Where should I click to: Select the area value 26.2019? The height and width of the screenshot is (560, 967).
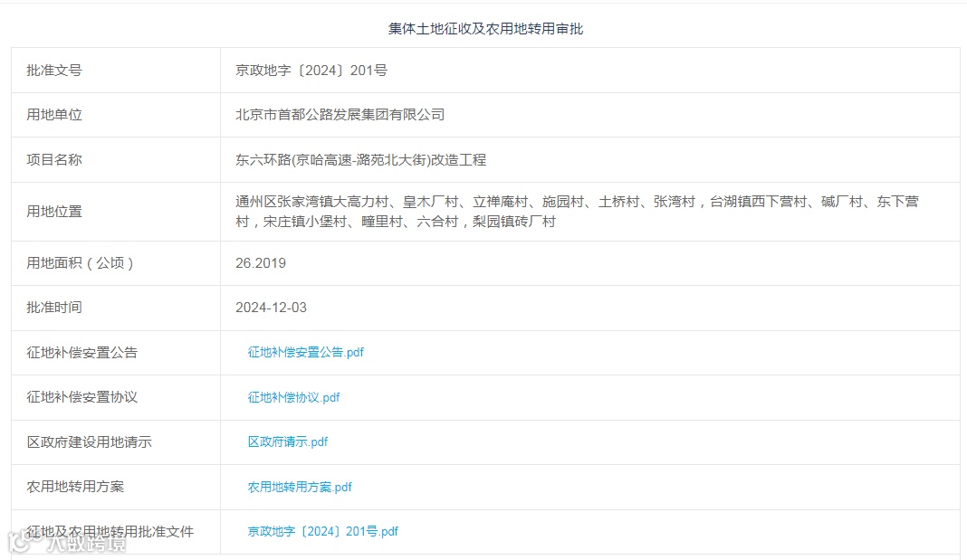260,263
